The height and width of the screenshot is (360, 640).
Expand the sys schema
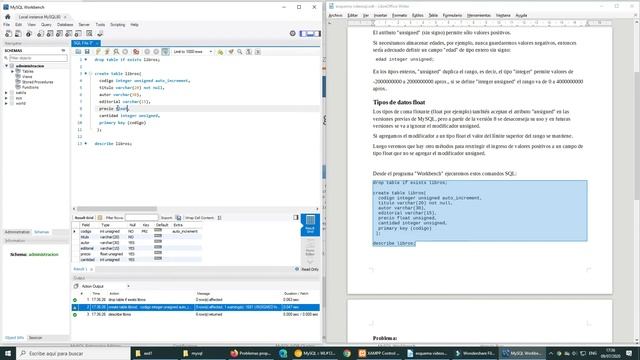click(x=7, y=98)
